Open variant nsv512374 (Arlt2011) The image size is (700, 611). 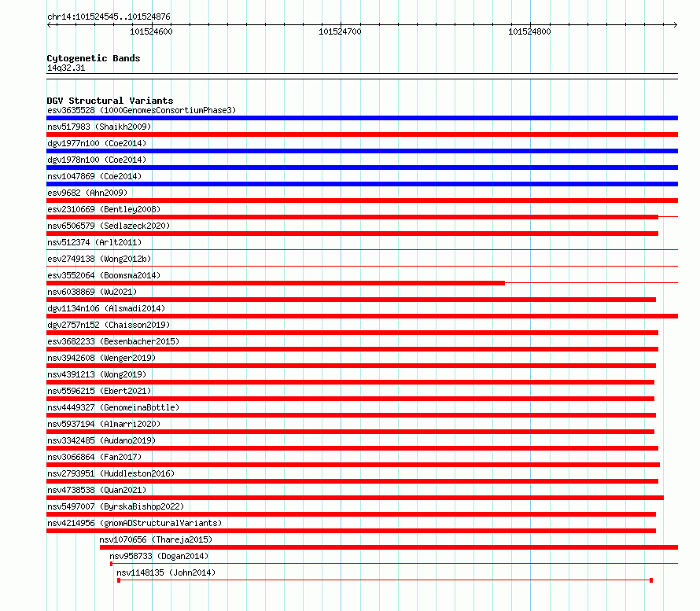tap(94, 242)
